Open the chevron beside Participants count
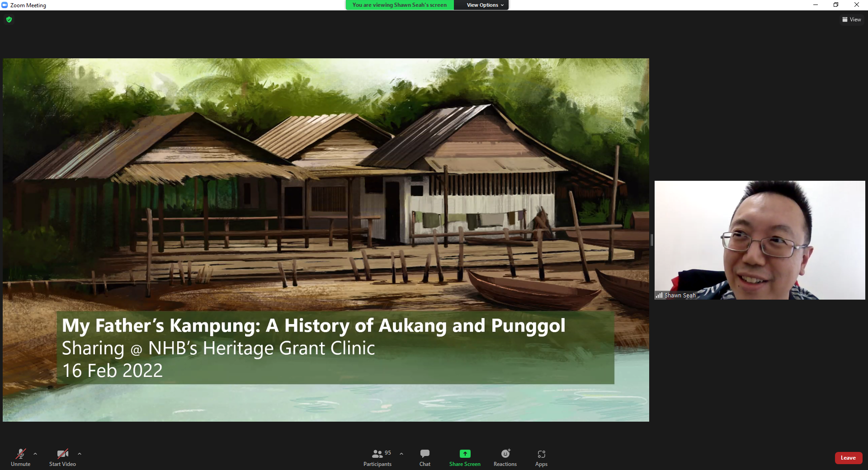The image size is (868, 470). [401, 454]
